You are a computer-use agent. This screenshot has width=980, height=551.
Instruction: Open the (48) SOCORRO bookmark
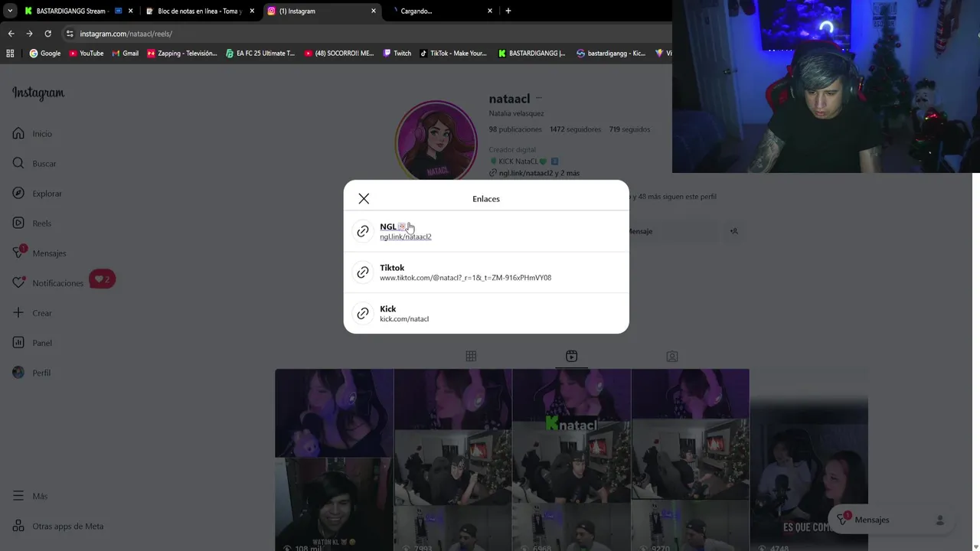tap(339, 54)
